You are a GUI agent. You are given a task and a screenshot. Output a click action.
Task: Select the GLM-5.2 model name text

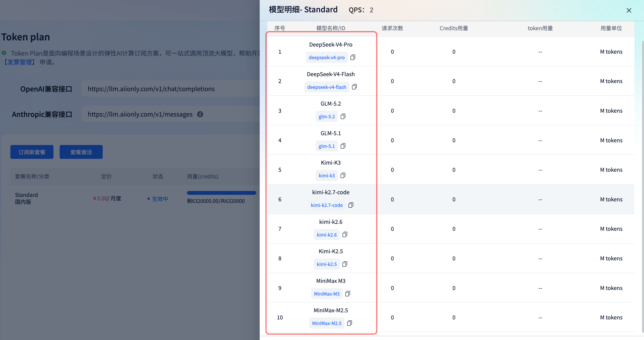click(330, 104)
